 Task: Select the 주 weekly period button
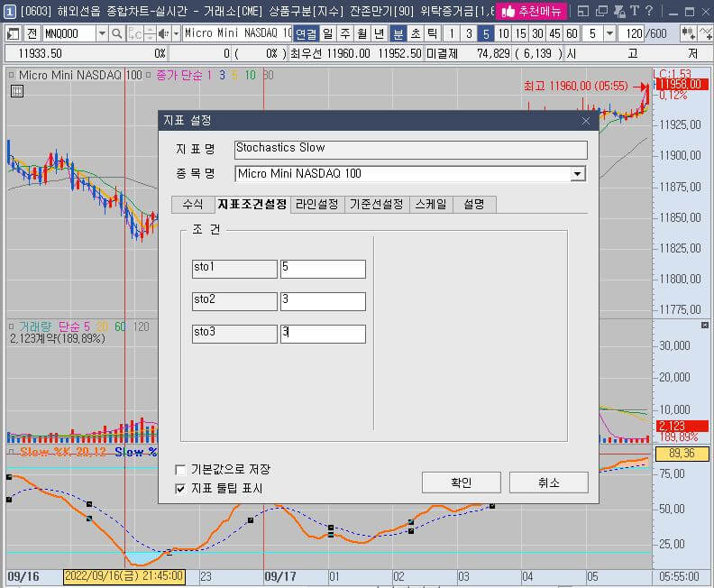tap(345, 33)
